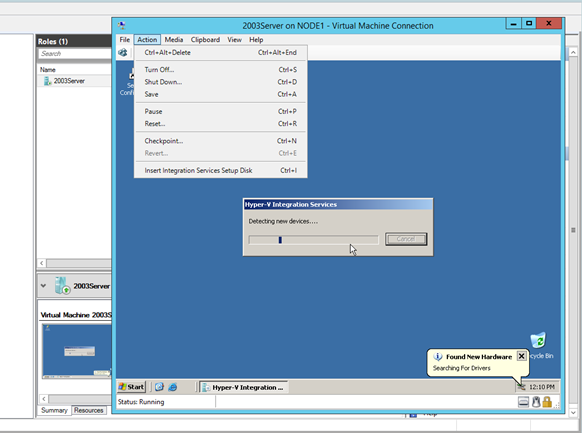The width and height of the screenshot is (582, 433).
Task: Click the large 2003Server virtual machine icon
Action: click(62, 286)
